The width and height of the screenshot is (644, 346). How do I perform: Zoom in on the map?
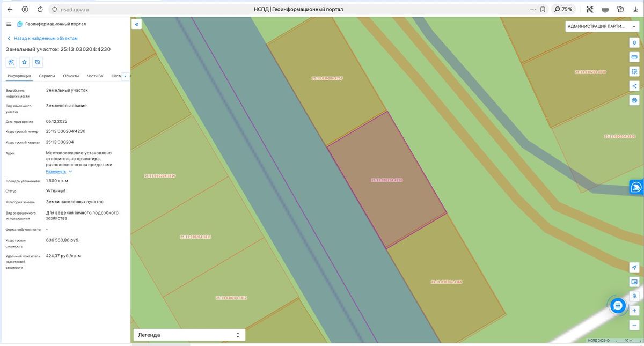click(634, 311)
